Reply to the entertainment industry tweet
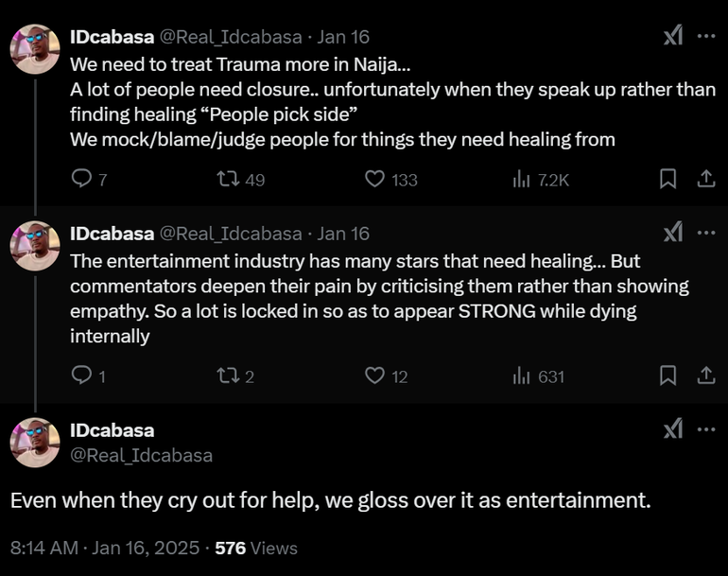This screenshot has width=728, height=576. (x=82, y=375)
